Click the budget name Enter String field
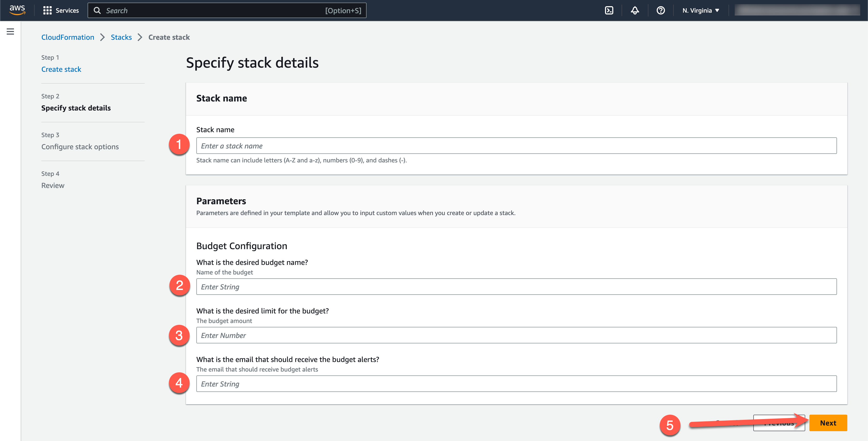Screen dimensions: 868x441 click(516, 287)
